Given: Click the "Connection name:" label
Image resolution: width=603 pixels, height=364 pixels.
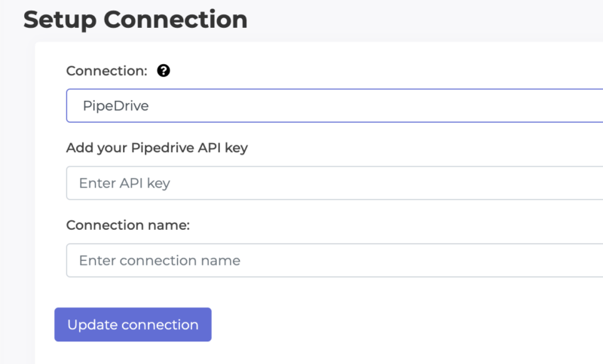Looking at the screenshot, I should tap(128, 225).
